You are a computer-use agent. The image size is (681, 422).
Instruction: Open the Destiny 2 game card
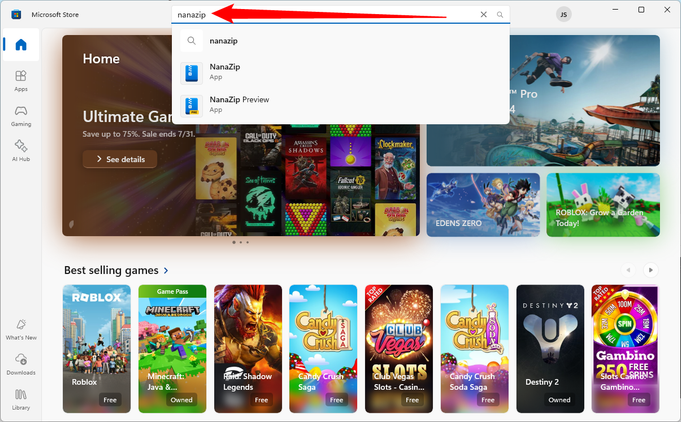(x=550, y=349)
